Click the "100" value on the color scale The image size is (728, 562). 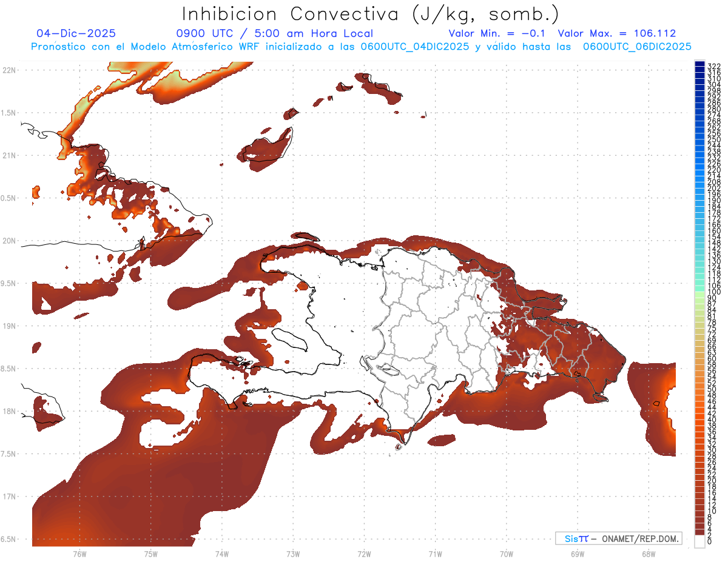[714, 292]
